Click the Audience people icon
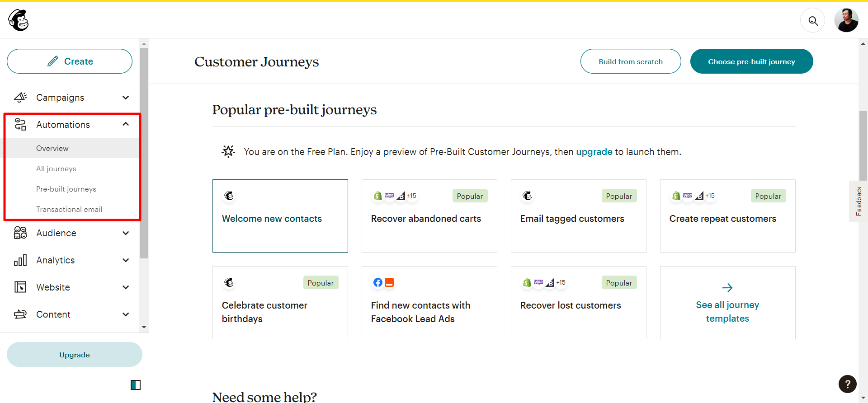868x403 pixels. (x=20, y=233)
